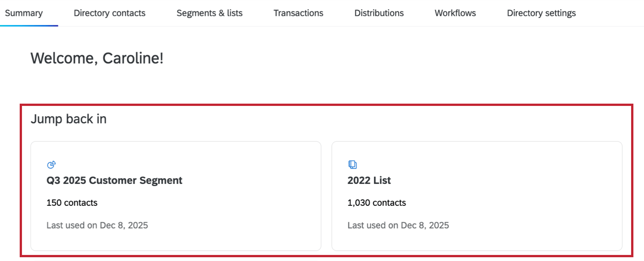Image resolution: width=644 pixels, height=261 pixels.
Task: Open the Summary tab
Action: coord(24,13)
